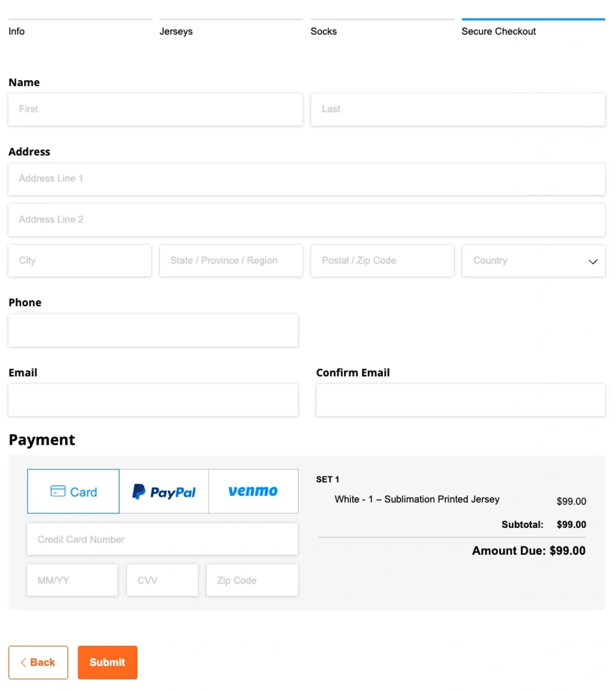This screenshot has height=691, width=616.
Task: Click into the Last name field
Action: [x=458, y=109]
